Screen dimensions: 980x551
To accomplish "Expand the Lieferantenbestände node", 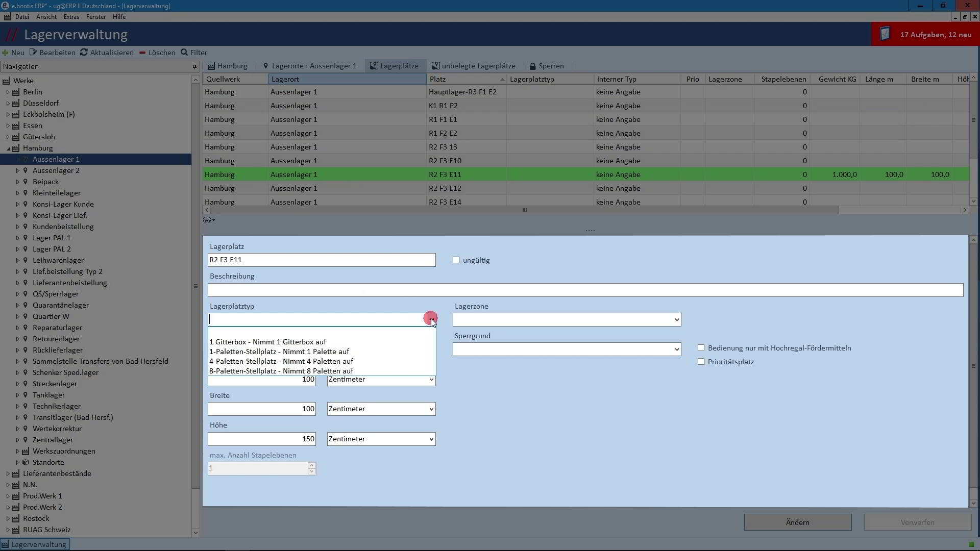I will click(x=8, y=473).
